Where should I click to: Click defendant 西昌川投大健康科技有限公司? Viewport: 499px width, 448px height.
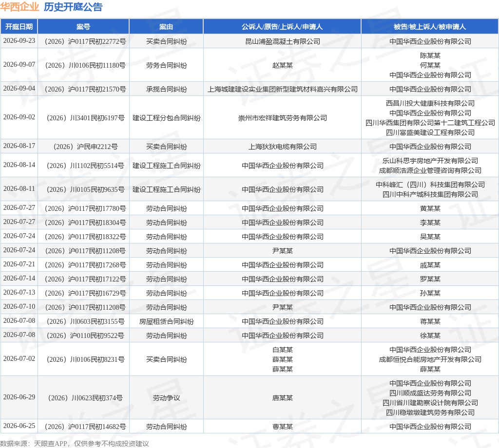pyautogui.click(x=430, y=103)
